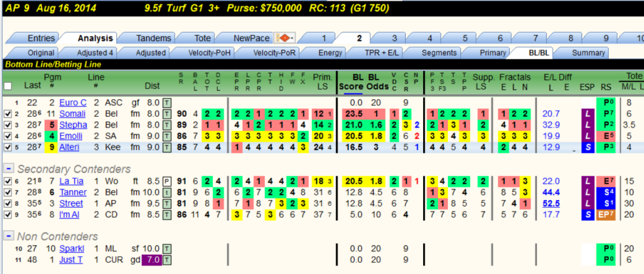644x274 pixels.
Task: Click the T surface icon in Just T row
Action: click(167, 260)
